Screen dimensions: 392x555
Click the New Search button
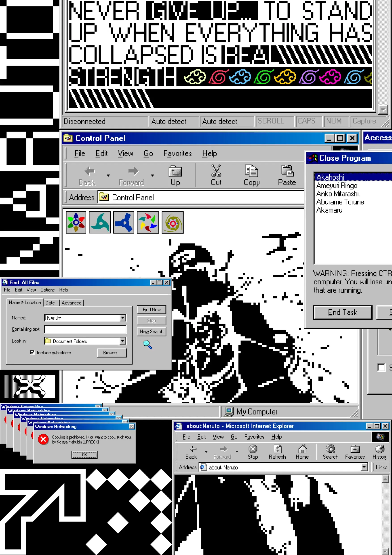[152, 332]
